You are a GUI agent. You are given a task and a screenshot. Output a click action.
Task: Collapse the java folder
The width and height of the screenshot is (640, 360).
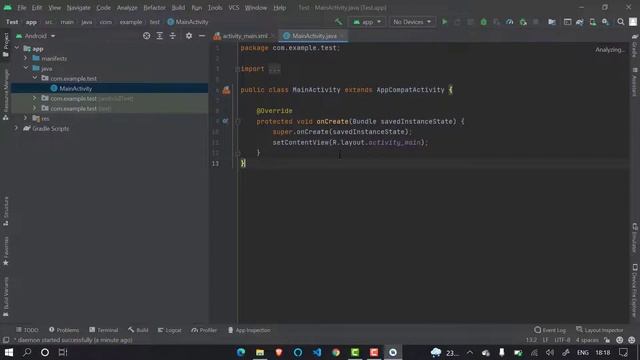point(26,68)
